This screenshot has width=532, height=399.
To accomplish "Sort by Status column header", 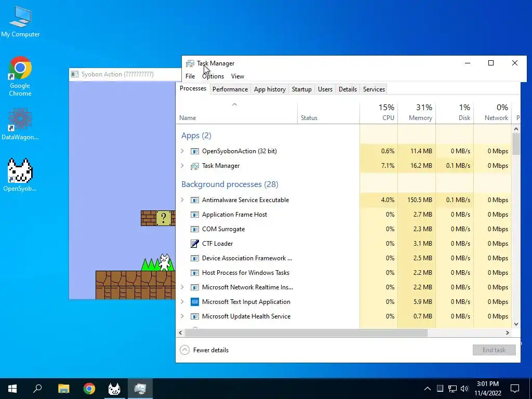I will (328, 113).
